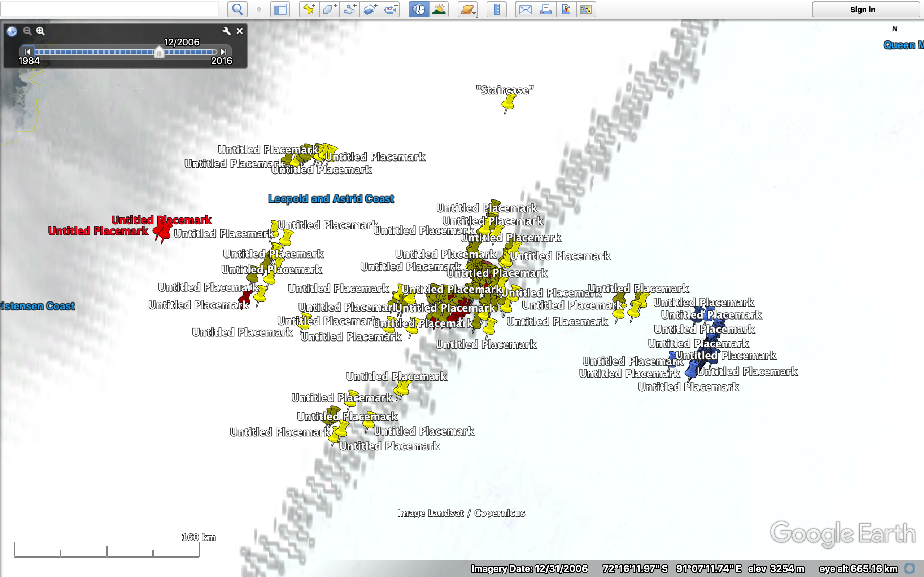Viewport: 924px width, 577px height.
Task: Click inside the search input field
Action: pos(109,9)
